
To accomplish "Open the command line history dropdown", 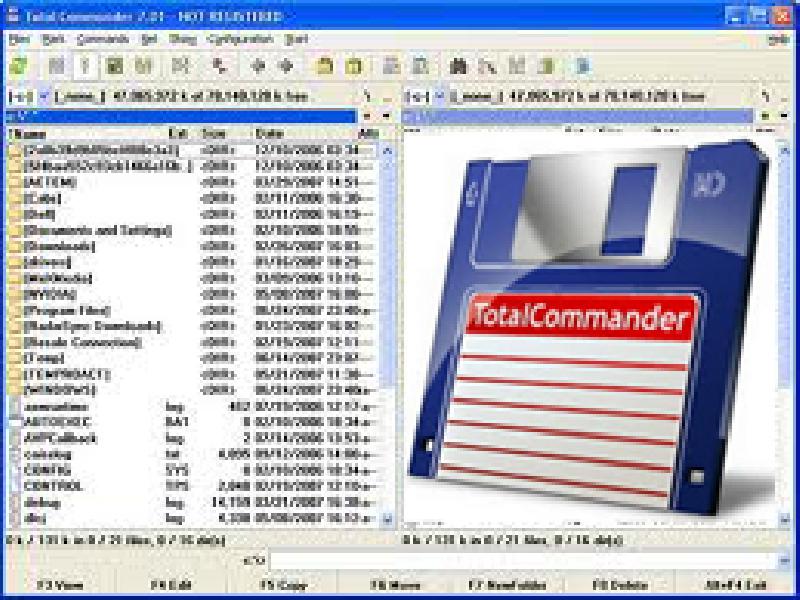I will click(x=785, y=561).
